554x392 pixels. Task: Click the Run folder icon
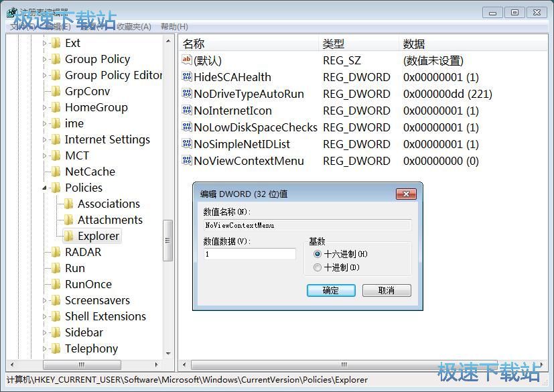tap(56, 268)
